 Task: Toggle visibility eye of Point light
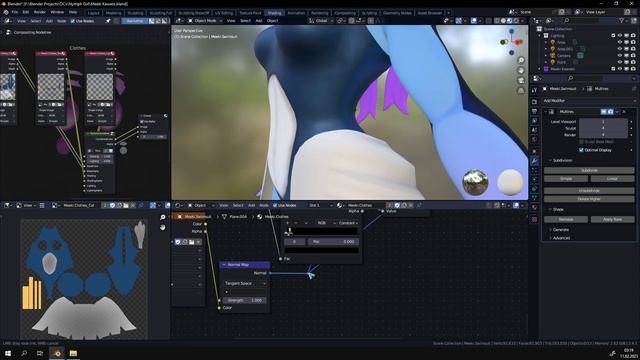620,62
